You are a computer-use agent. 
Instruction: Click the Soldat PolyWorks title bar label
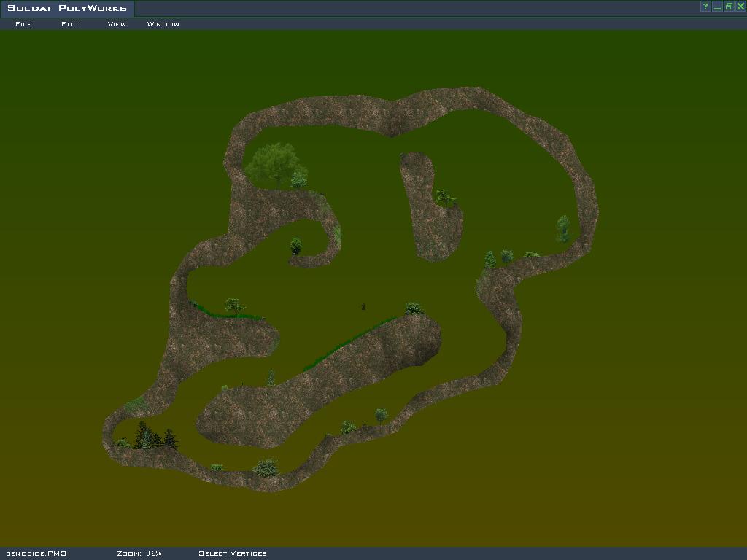pyautogui.click(x=67, y=8)
